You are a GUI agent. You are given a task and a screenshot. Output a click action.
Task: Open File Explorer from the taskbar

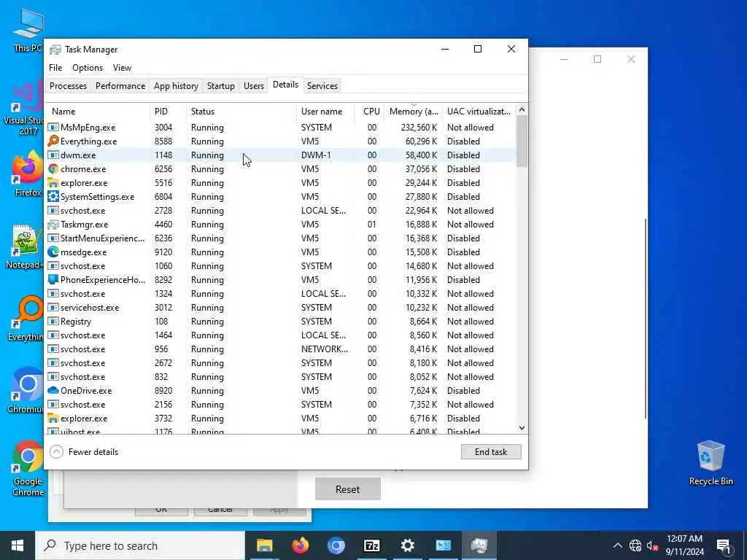click(264, 545)
